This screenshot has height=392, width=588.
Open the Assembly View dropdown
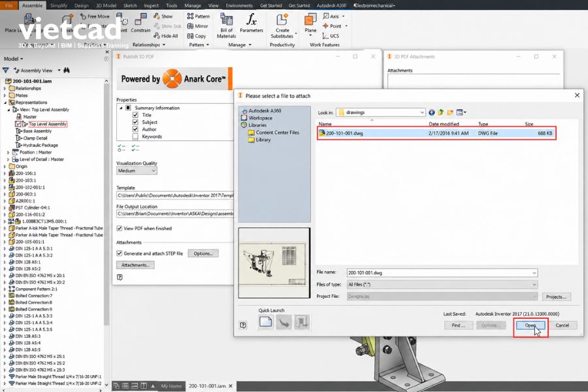point(59,70)
